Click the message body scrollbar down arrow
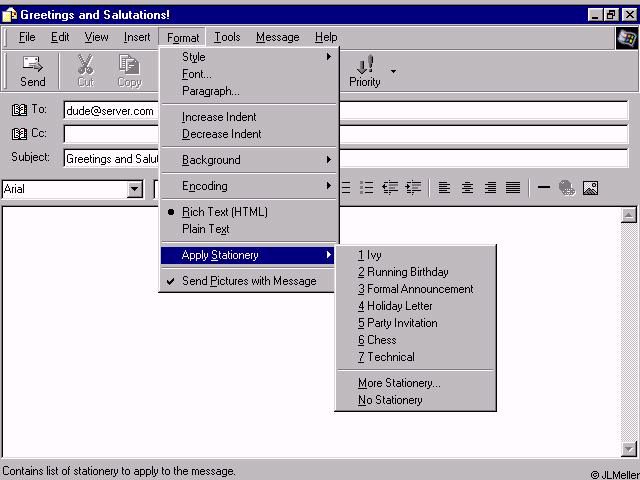640x480 pixels. (x=629, y=449)
